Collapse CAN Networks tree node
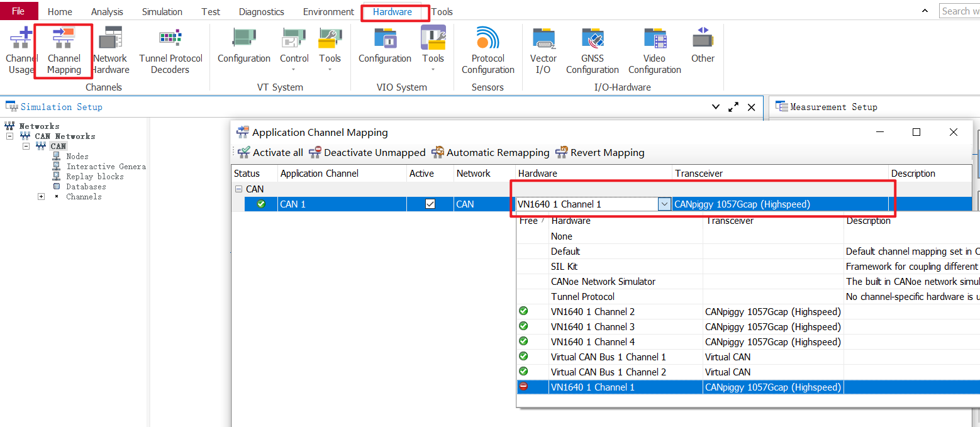 pos(10,136)
